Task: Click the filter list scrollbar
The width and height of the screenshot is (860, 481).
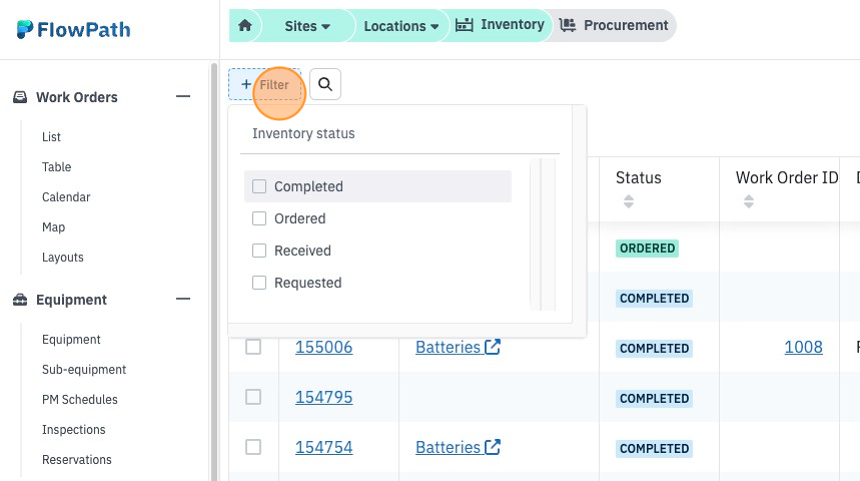Action: pos(543,234)
